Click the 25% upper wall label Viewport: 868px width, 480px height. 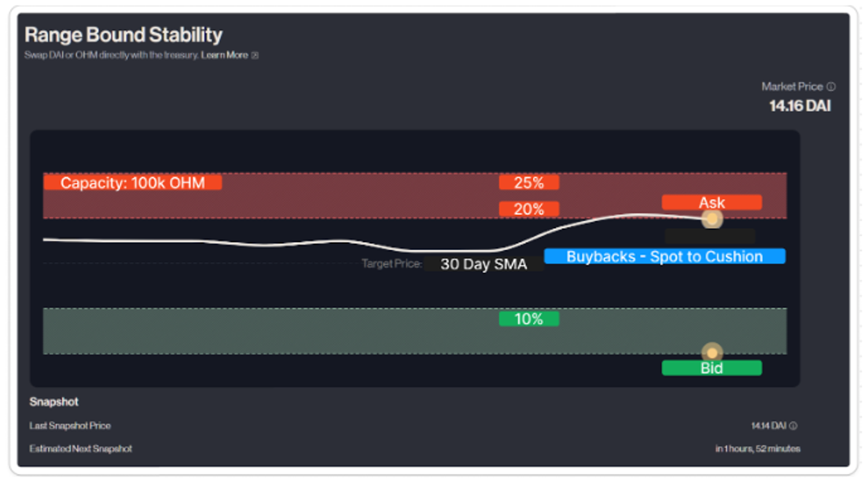(529, 183)
